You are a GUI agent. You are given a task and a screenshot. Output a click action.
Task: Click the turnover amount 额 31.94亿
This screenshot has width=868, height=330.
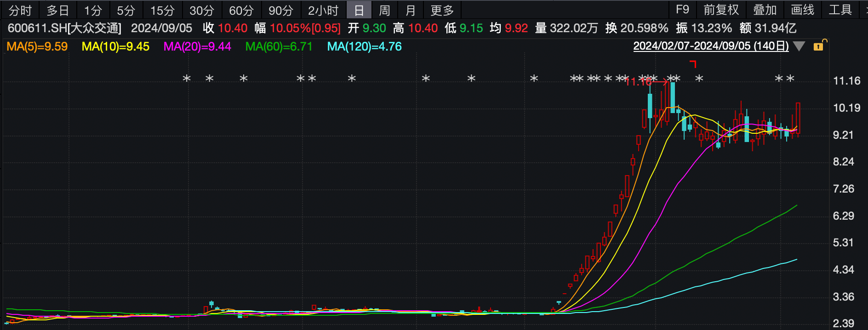[768, 28]
